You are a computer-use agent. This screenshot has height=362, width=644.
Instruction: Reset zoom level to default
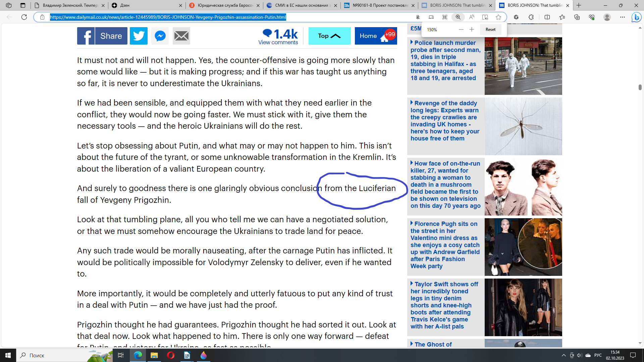click(x=490, y=29)
